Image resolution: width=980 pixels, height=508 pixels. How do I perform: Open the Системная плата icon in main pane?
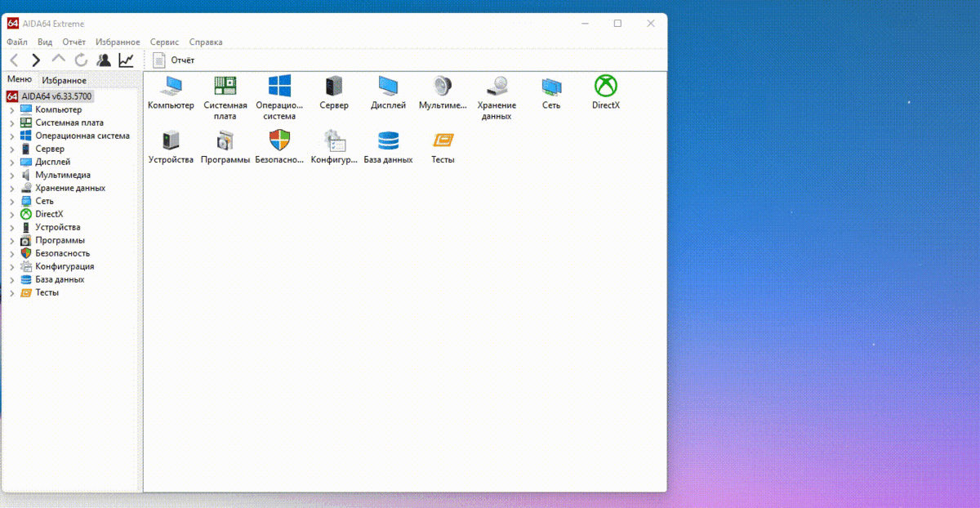[225, 86]
